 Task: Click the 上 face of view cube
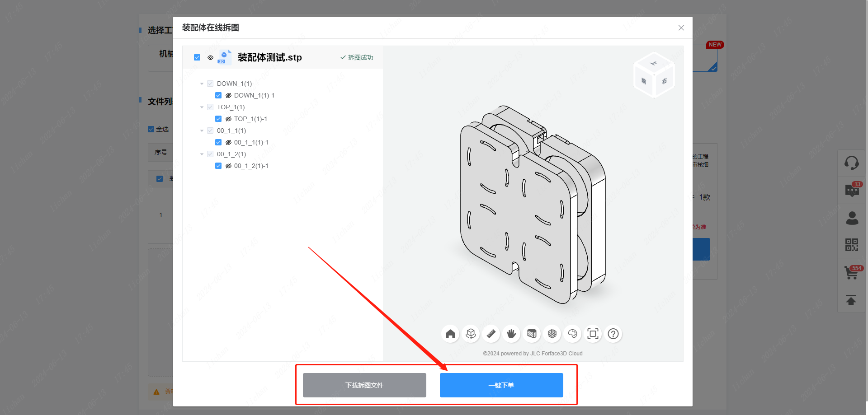(654, 64)
